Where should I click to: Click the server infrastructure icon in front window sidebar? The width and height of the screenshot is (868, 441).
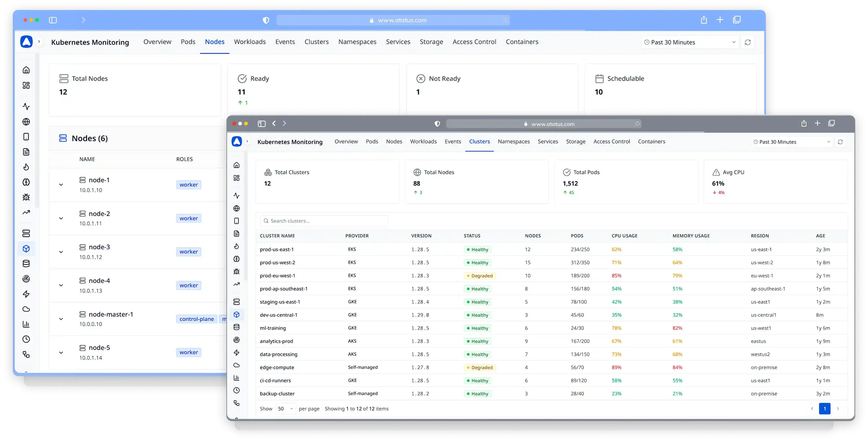pos(236,302)
